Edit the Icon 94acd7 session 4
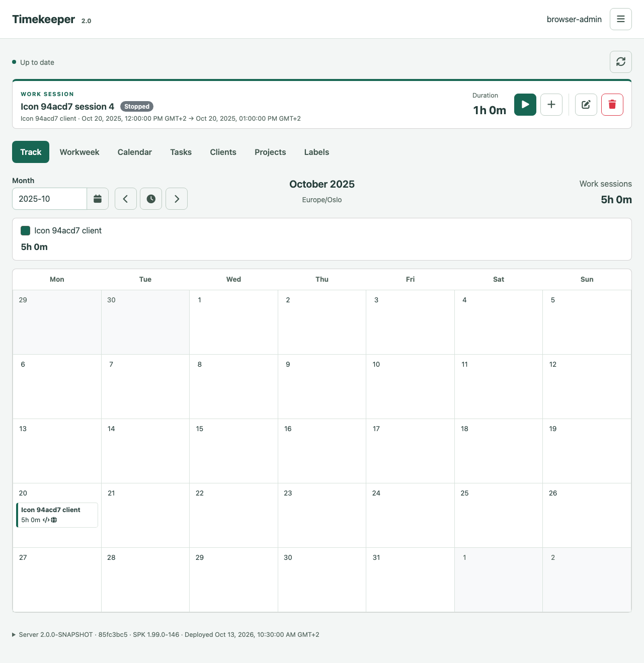 pyautogui.click(x=586, y=105)
